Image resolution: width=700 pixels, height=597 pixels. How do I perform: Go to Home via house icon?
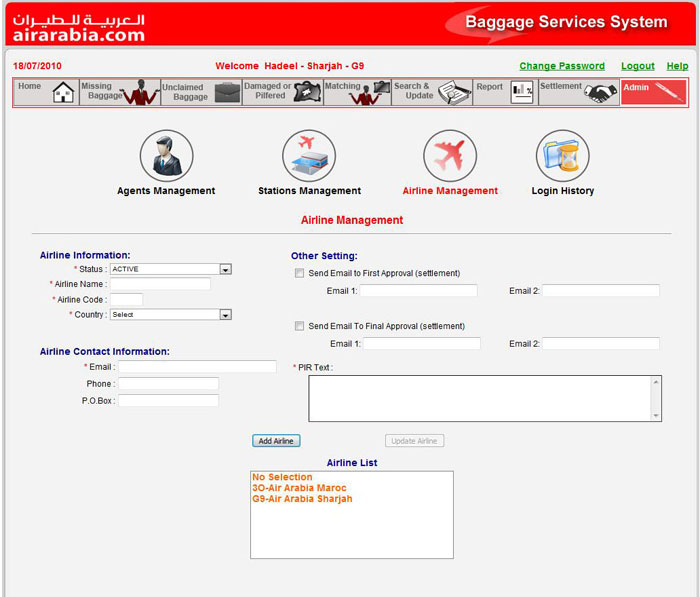coord(63,93)
